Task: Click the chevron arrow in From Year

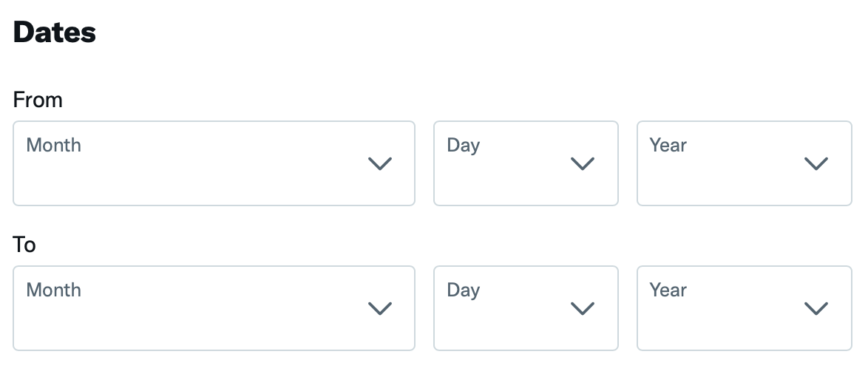Action: (x=816, y=164)
